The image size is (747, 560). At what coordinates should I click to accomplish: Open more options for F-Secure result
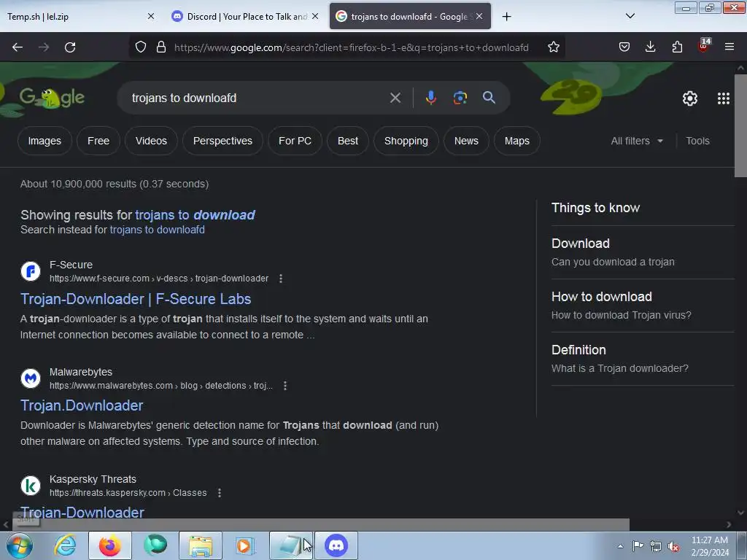coord(281,279)
